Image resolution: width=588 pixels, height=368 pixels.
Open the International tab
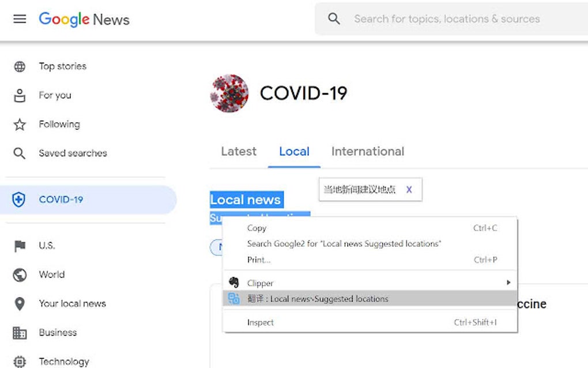tap(367, 151)
